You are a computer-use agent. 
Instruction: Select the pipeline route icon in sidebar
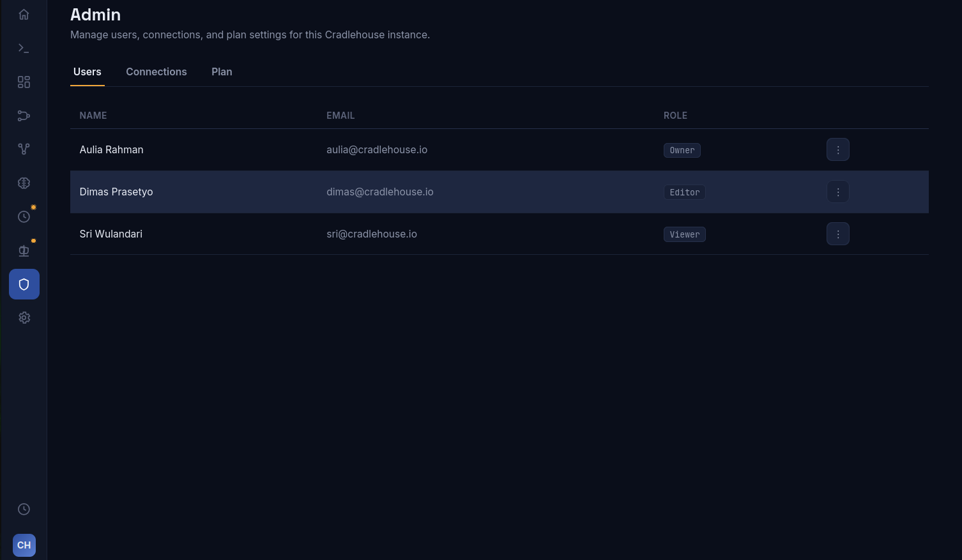(24, 116)
